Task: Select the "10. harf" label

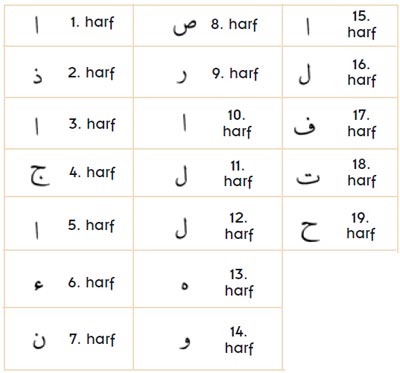Action: tap(237, 123)
